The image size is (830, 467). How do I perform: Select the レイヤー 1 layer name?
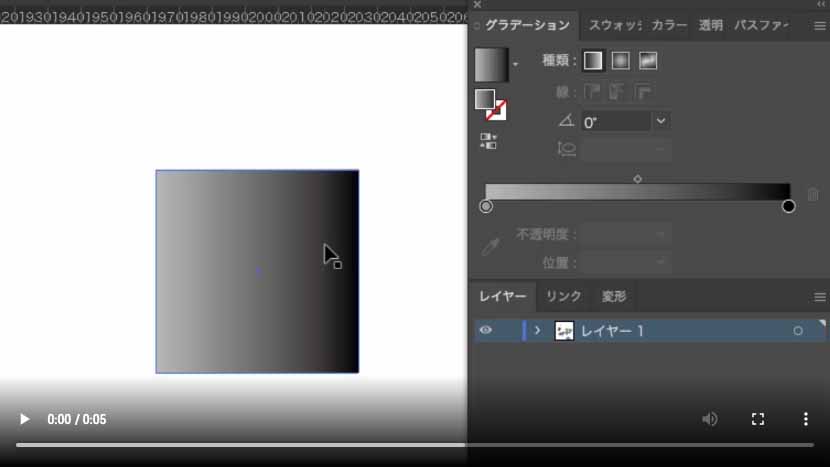click(612, 331)
